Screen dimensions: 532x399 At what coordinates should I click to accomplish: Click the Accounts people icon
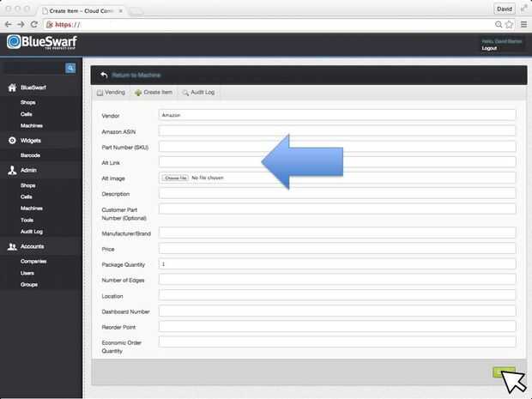coord(12,246)
